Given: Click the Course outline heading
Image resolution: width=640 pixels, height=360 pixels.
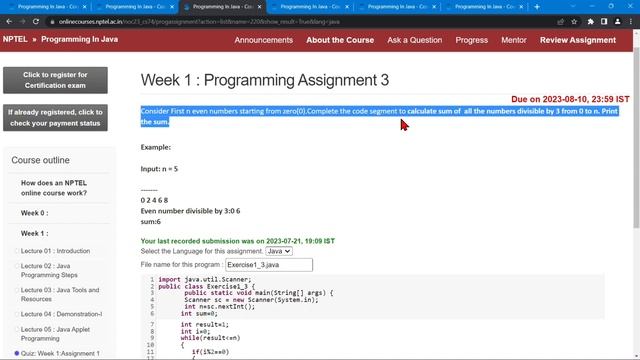Looking at the screenshot, I should tap(40, 160).
